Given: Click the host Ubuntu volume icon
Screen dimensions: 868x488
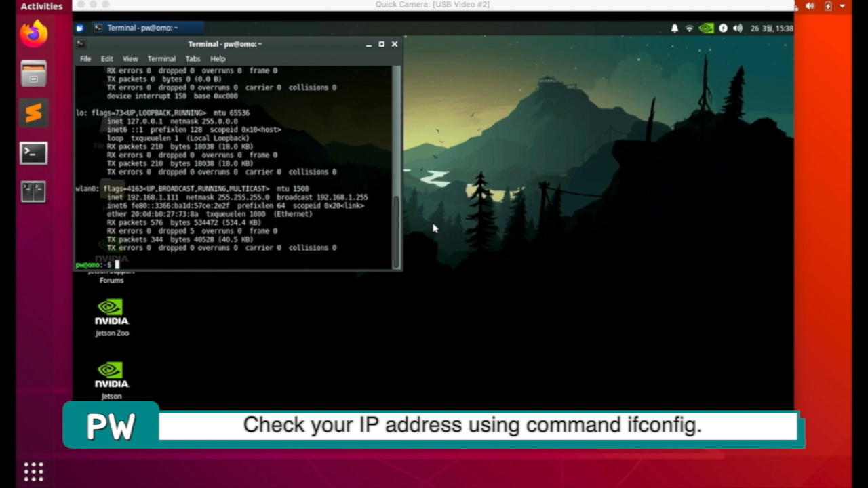Looking at the screenshot, I should (810, 6).
